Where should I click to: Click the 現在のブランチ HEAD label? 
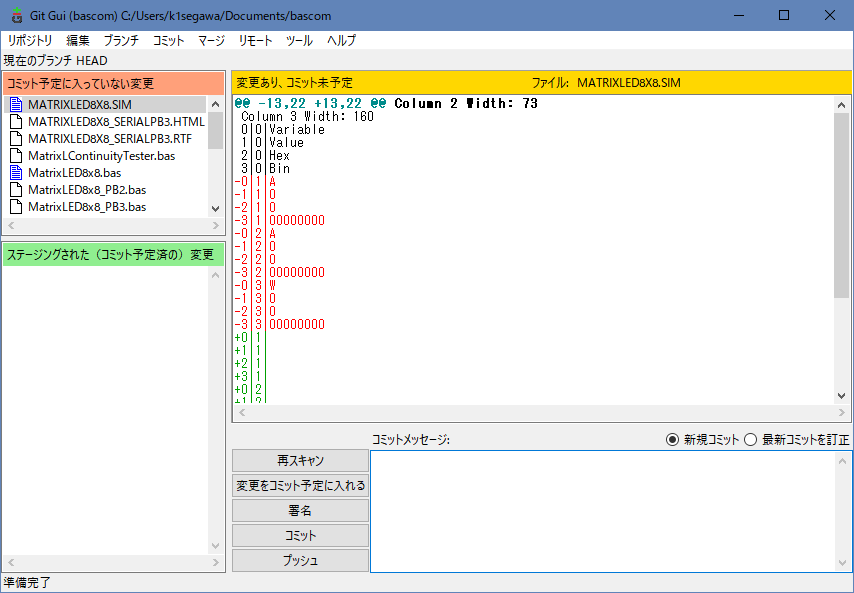(x=56, y=60)
